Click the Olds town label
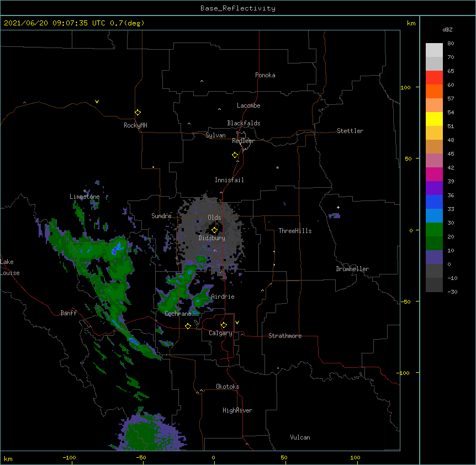Image resolution: width=476 pixels, height=465 pixels. pos(214,218)
